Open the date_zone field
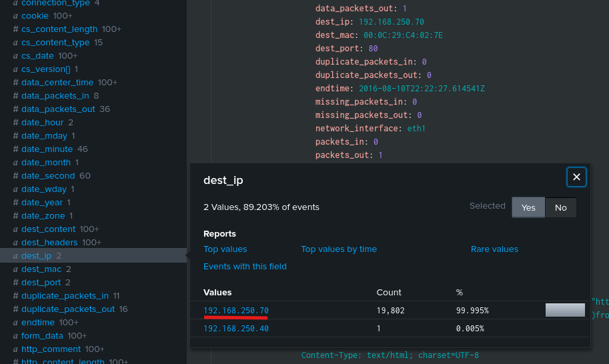Viewport: 609px width, 364px height. click(43, 216)
